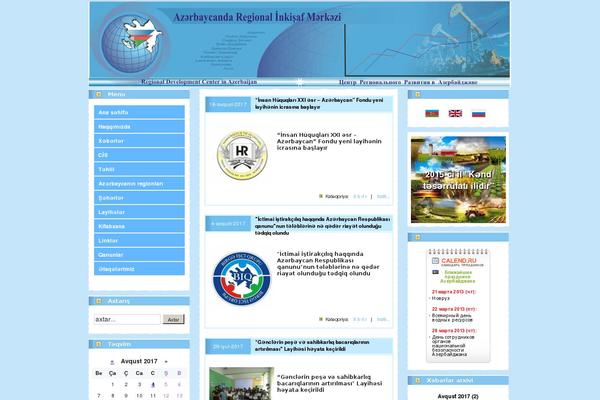This screenshot has height=400, width=600.
Task: Click summary text of the 'İctimai iştirakçılıq' article
Action: 328,264
